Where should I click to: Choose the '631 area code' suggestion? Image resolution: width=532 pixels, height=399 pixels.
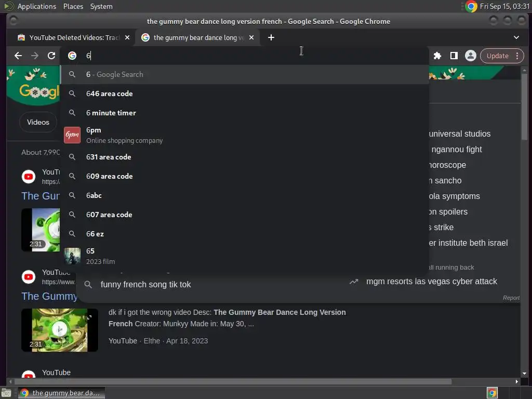pos(244,157)
